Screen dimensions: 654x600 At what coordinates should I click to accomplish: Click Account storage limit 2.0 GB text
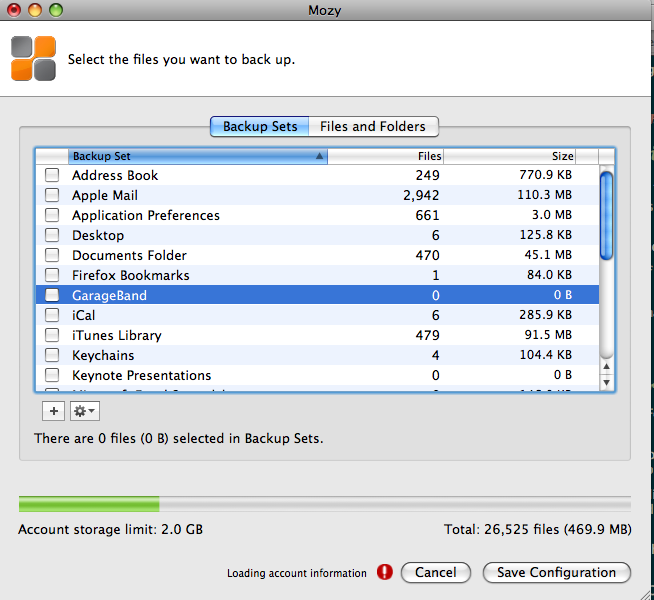click(x=111, y=529)
